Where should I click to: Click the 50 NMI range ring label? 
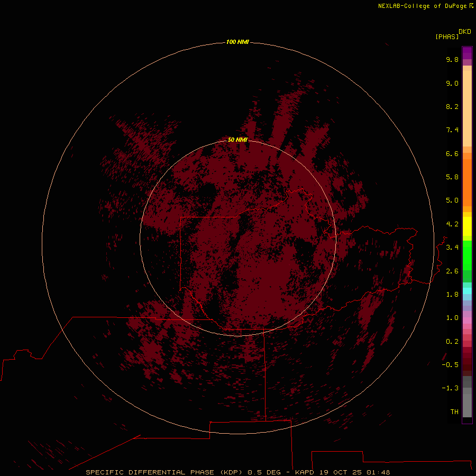point(237,140)
